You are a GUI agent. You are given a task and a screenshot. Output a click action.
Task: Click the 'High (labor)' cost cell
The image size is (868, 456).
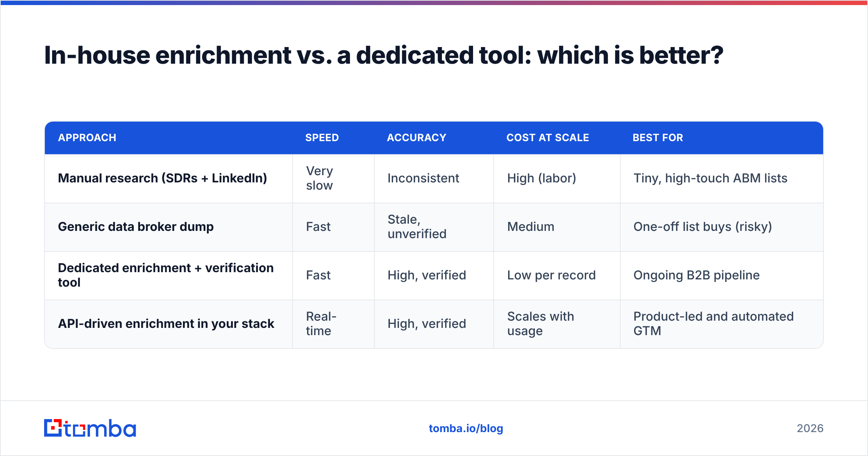(x=541, y=178)
